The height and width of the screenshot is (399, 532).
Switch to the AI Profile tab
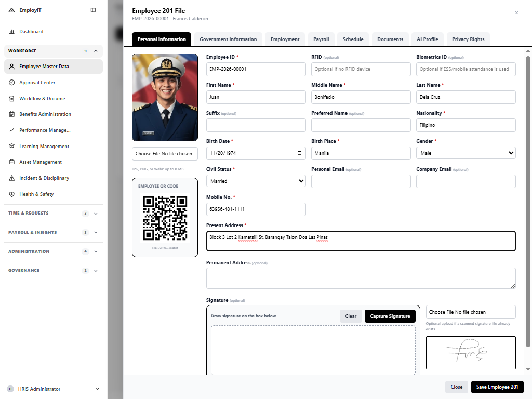[x=428, y=39]
